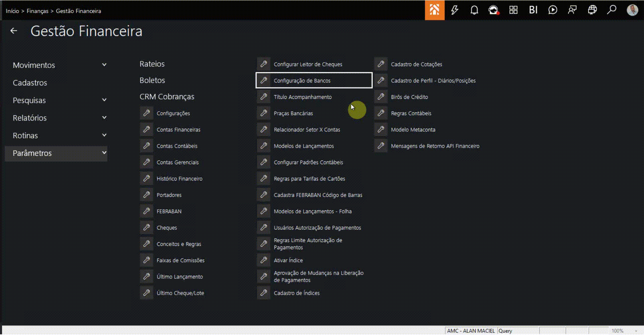
Task: Open Cadastra FEBRABAN Código de Barras
Action: click(x=318, y=195)
